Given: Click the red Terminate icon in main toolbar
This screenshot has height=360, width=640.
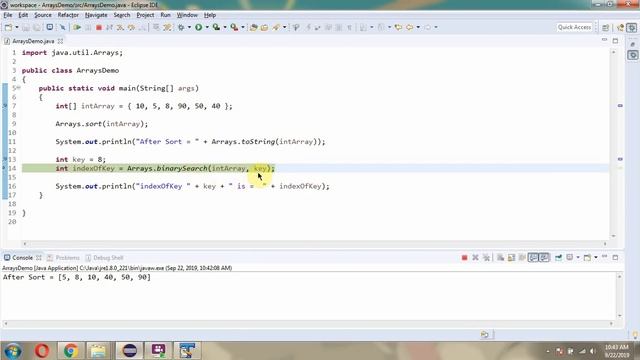Looking at the screenshot, I should (x=99, y=27).
